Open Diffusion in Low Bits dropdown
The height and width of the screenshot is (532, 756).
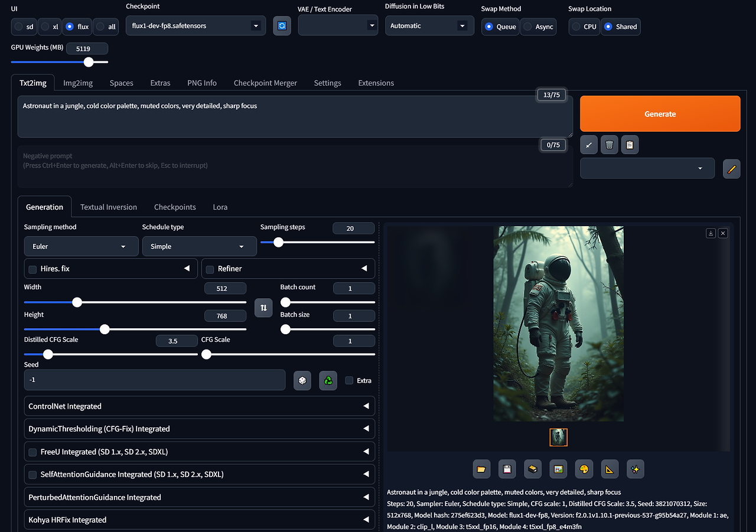click(x=429, y=26)
